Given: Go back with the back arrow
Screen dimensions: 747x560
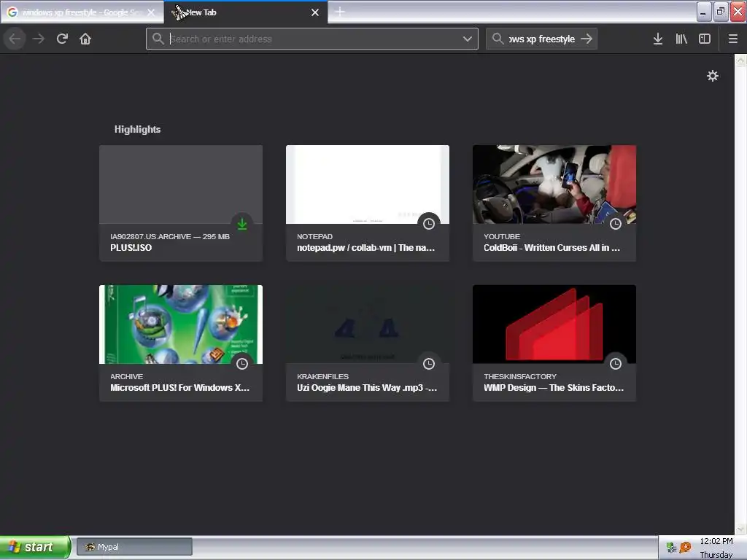Looking at the screenshot, I should pyautogui.click(x=15, y=39).
